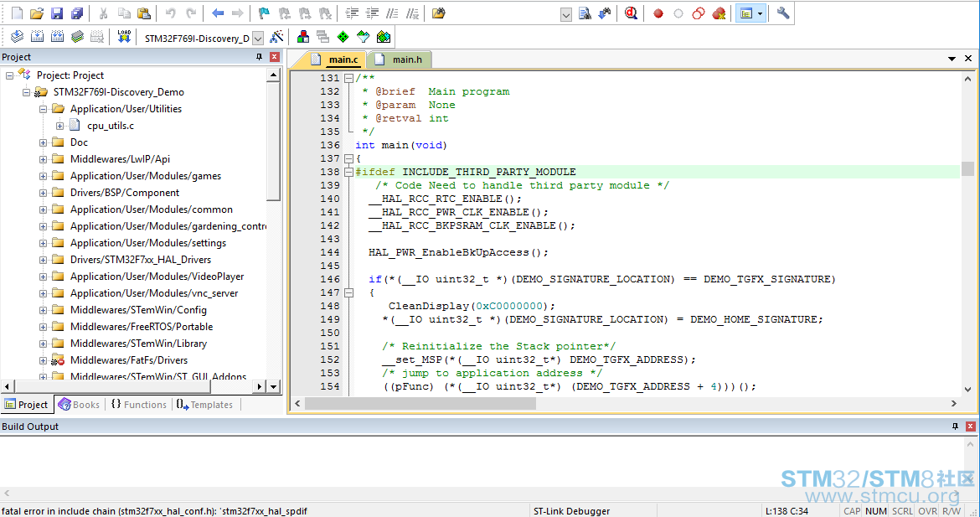Open the Books tab
This screenshot has height=517, width=980.
pos(80,405)
